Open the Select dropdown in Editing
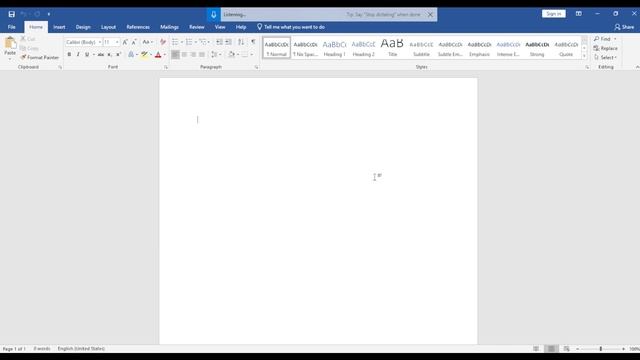Screen dimensions: 640x360 605,58
